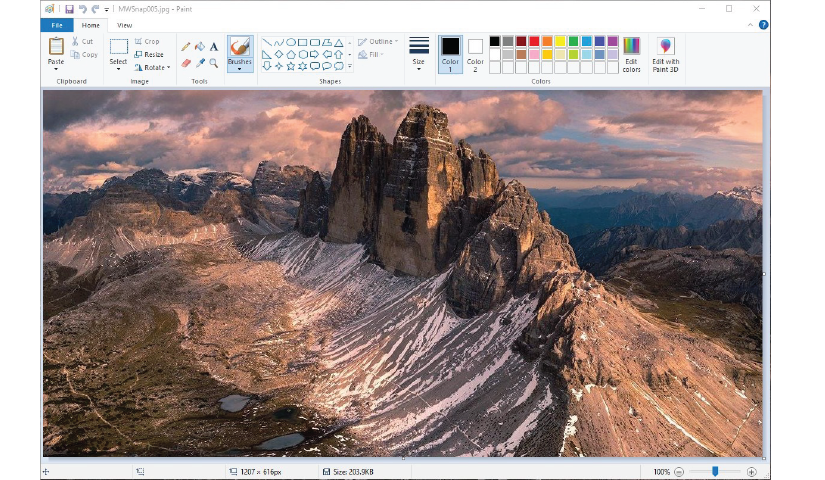Switch to the Color 2 background selector
The width and height of the screenshot is (825, 480).
(475, 55)
